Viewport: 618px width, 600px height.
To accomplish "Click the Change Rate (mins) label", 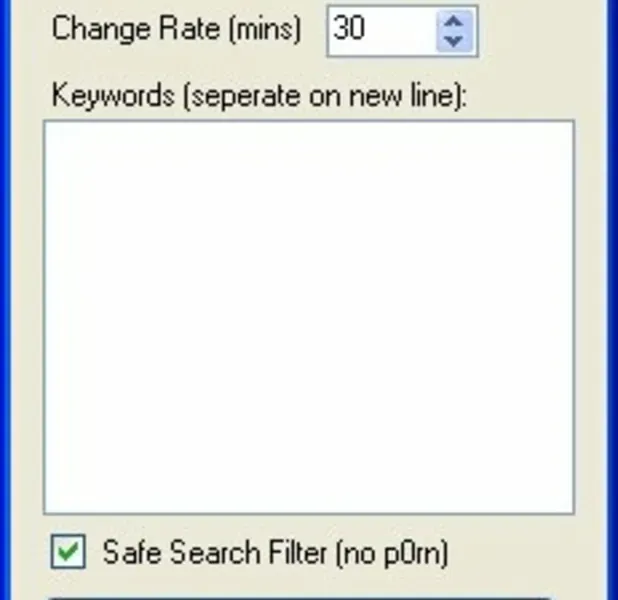I will point(176,29).
